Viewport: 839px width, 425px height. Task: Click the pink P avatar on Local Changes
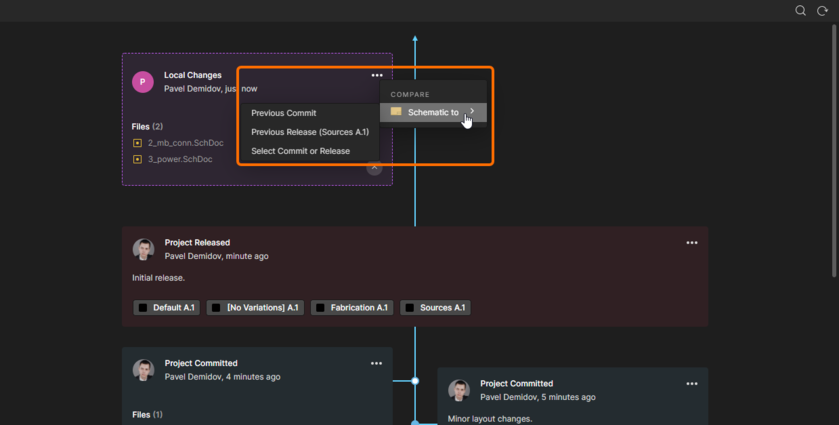coord(143,82)
